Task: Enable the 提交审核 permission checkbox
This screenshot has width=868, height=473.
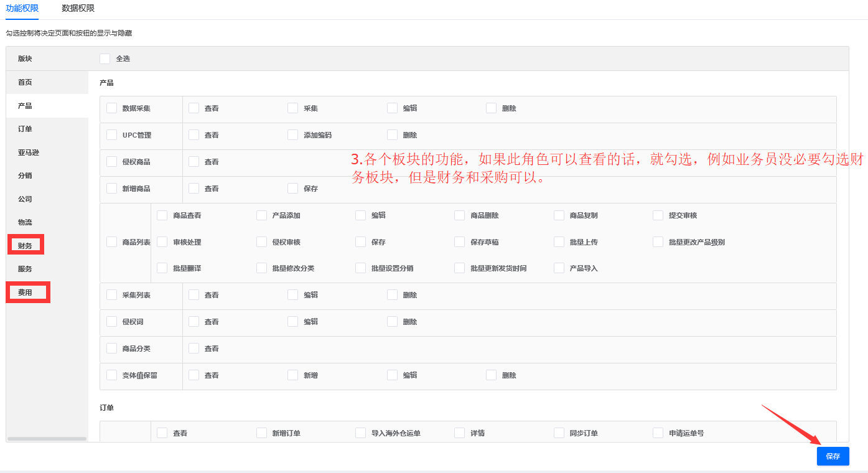Action: [658, 215]
